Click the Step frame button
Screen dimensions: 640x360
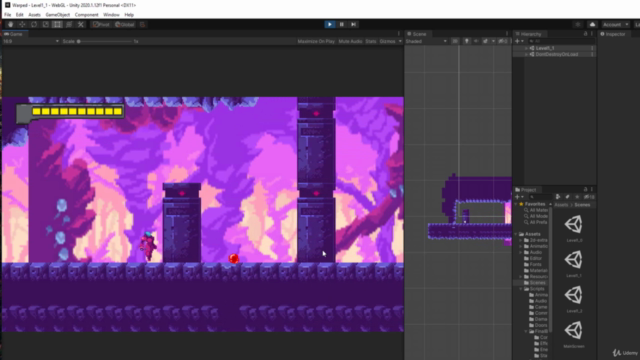pos(353,24)
